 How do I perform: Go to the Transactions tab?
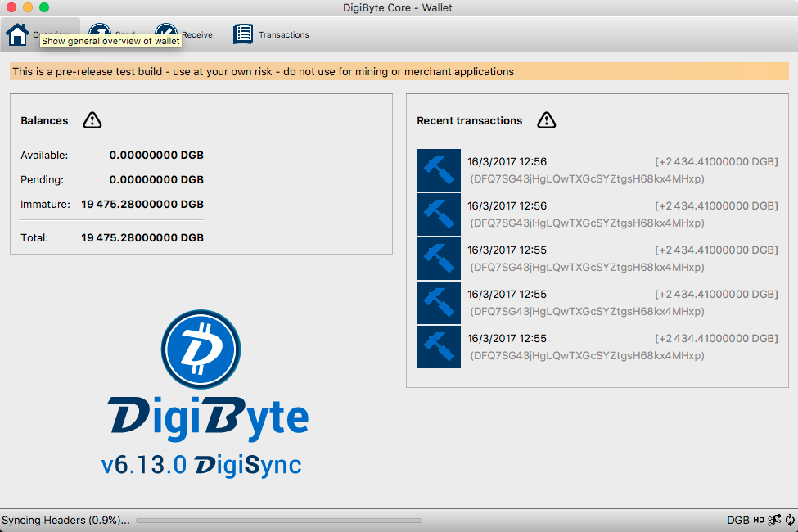pyautogui.click(x=271, y=34)
